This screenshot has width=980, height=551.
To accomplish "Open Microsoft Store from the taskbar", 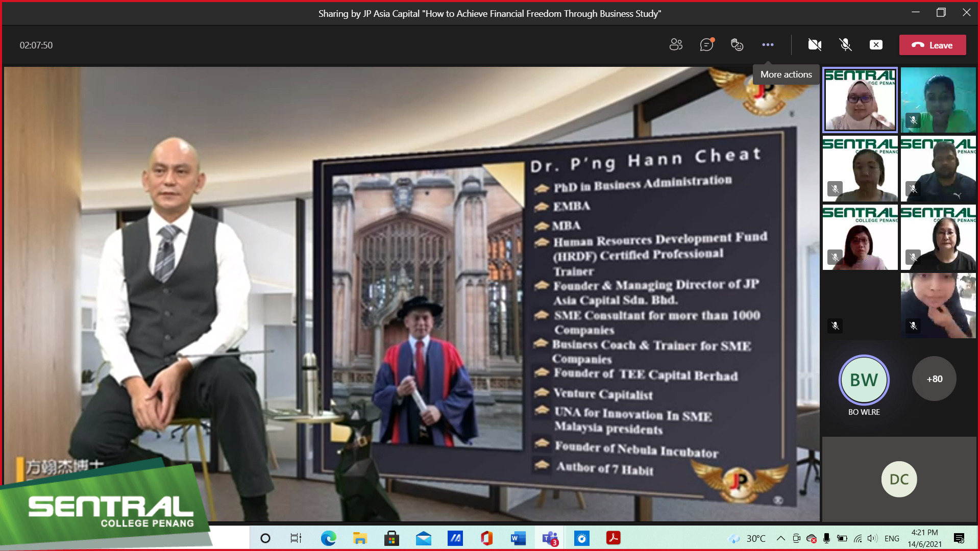I will 391,538.
